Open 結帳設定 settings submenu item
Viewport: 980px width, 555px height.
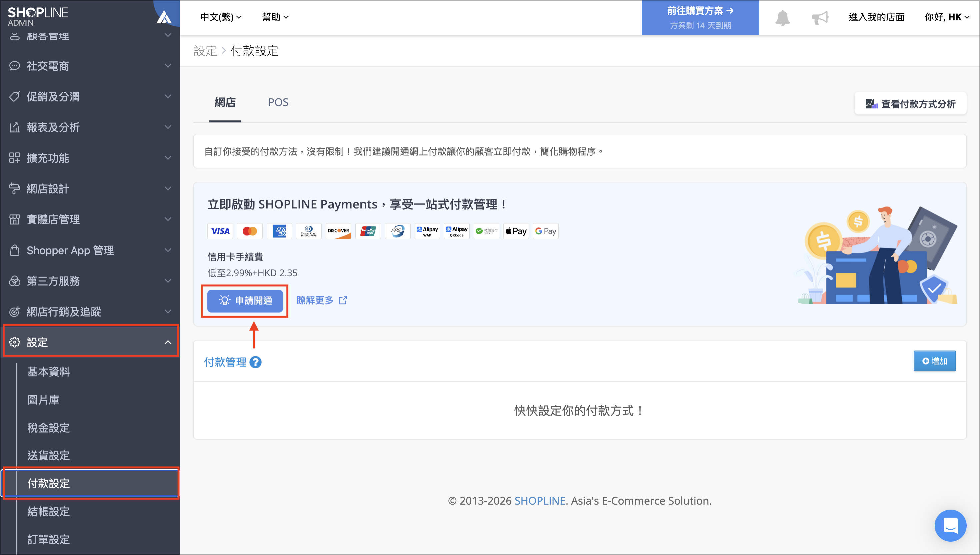pos(48,512)
